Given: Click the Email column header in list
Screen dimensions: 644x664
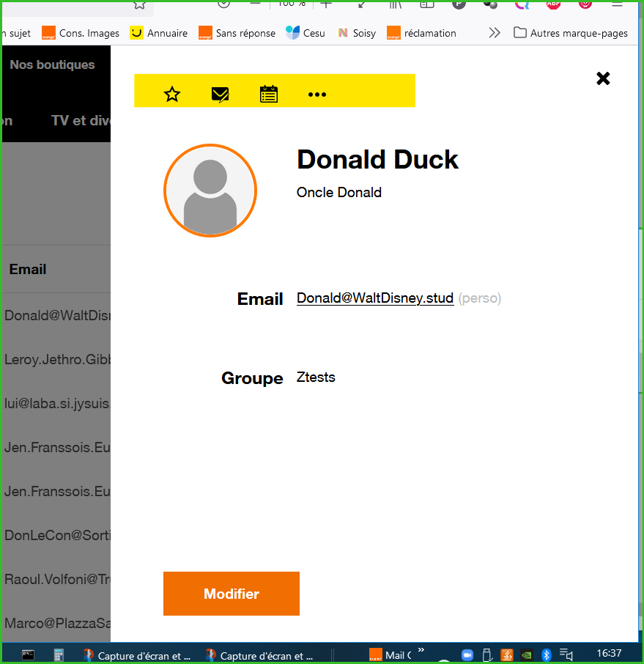Looking at the screenshot, I should (28, 269).
